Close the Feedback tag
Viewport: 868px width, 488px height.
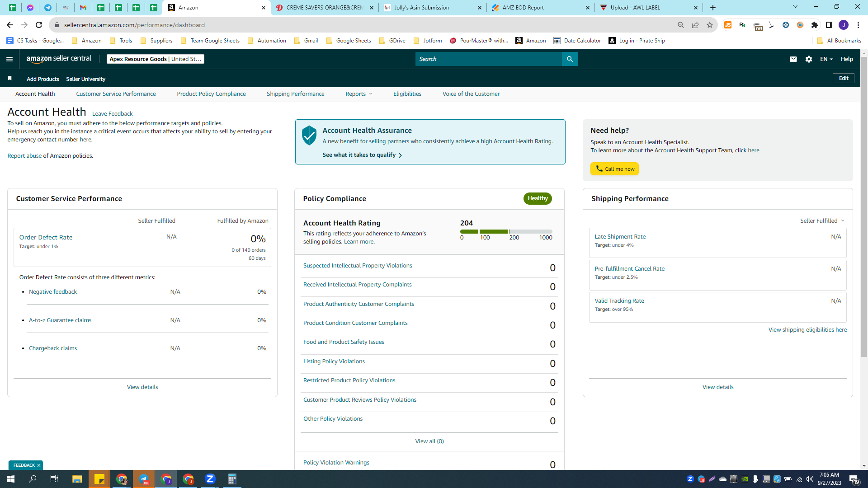click(x=39, y=465)
